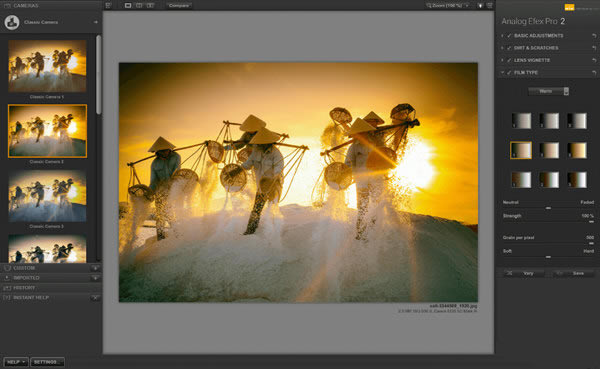Screen dimensions: 600x369
Task: Click the Compare button
Action: 179,5
